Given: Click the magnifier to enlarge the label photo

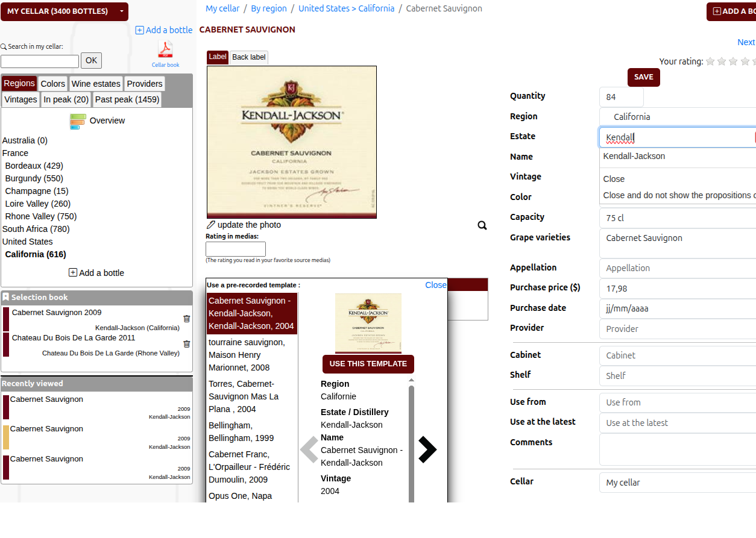Looking at the screenshot, I should point(482,225).
